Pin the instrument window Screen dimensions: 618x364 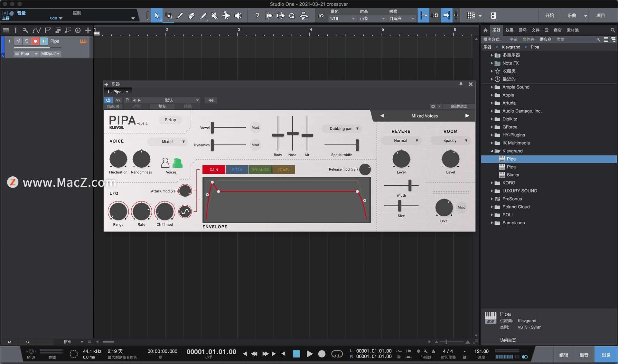point(461,84)
